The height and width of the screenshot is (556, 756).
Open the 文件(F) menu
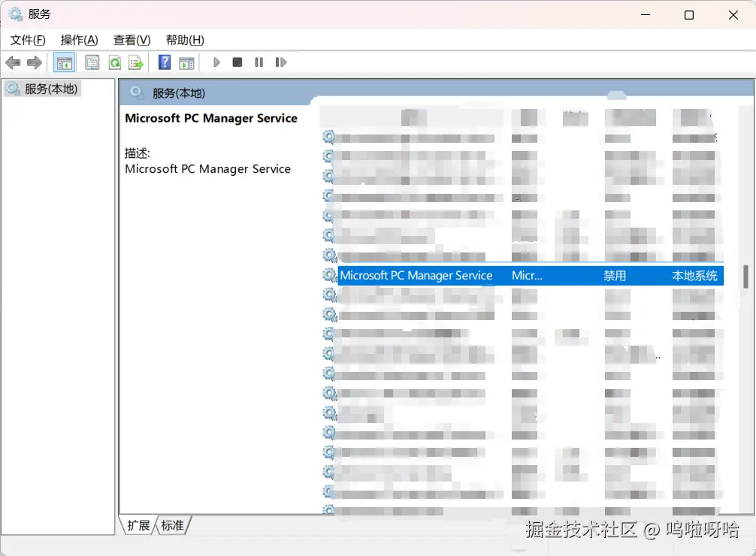[28, 40]
